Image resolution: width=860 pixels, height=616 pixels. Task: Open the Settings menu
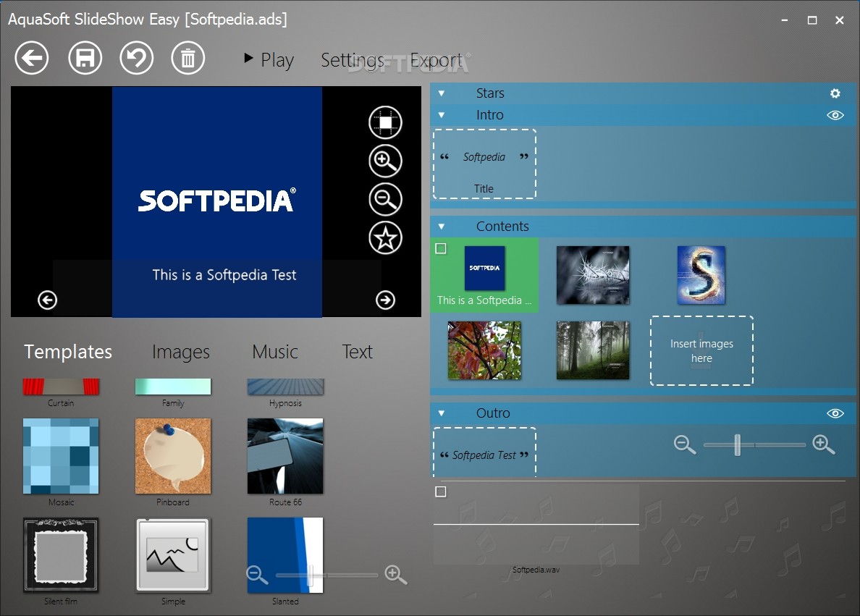coord(353,60)
